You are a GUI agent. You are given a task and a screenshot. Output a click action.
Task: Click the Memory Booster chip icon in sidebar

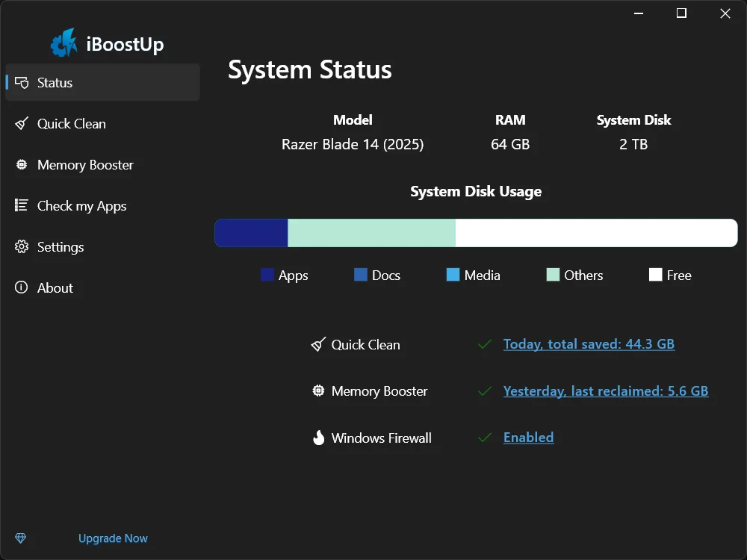click(x=22, y=165)
